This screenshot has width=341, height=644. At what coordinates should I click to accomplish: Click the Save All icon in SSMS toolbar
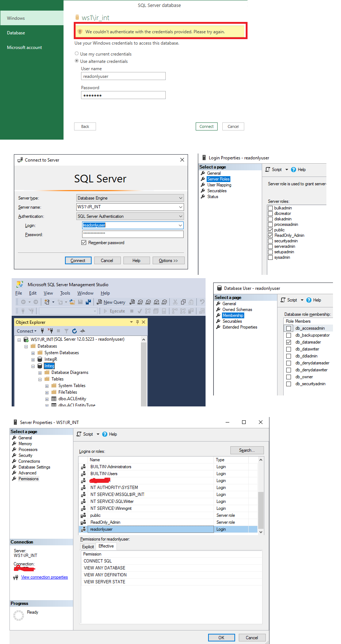coord(88,302)
